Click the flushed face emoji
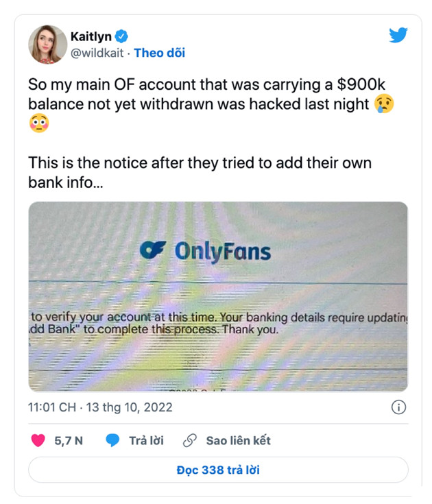This screenshot has height=504, width=432. [x=38, y=125]
